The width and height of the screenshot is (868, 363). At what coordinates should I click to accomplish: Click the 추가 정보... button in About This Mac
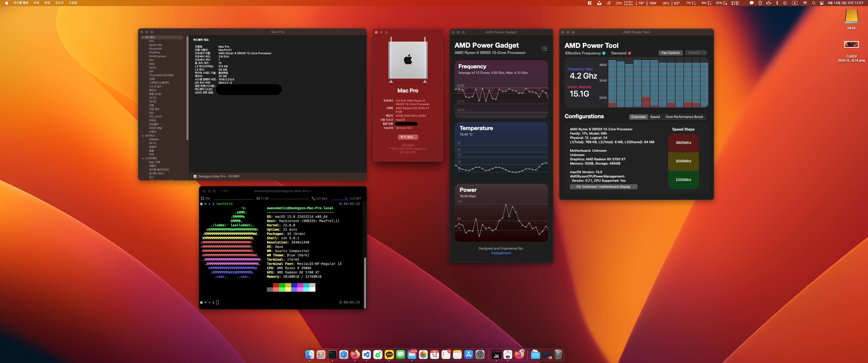pyautogui.click(x=408, y=137)
